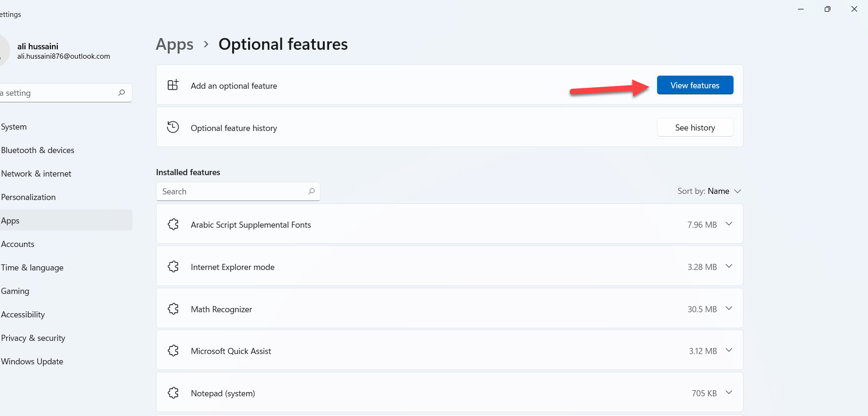868x416 pixels.
Task: Expand the Math Recognizer details chevron
Action: click(x=729, y=308)
